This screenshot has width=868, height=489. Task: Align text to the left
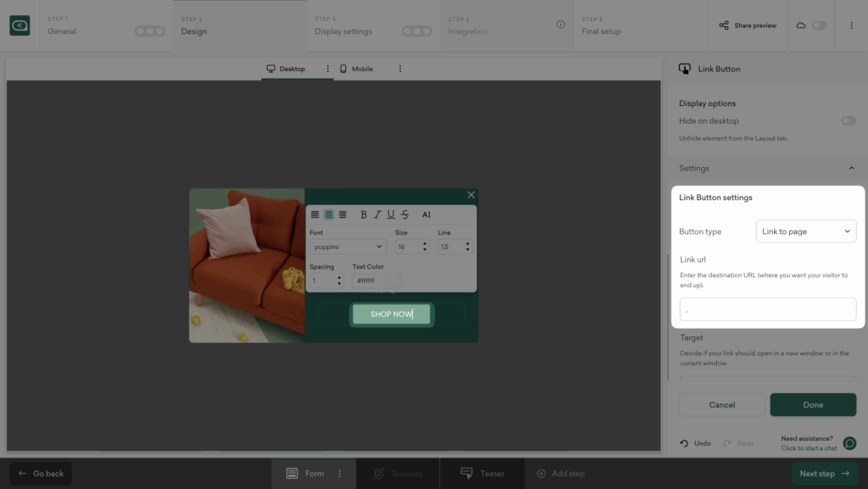coord(315,214)
